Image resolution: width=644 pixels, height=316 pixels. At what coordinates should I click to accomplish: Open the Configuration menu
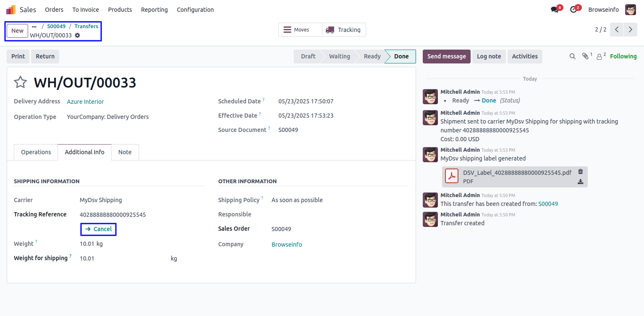(x=195, y=10)
